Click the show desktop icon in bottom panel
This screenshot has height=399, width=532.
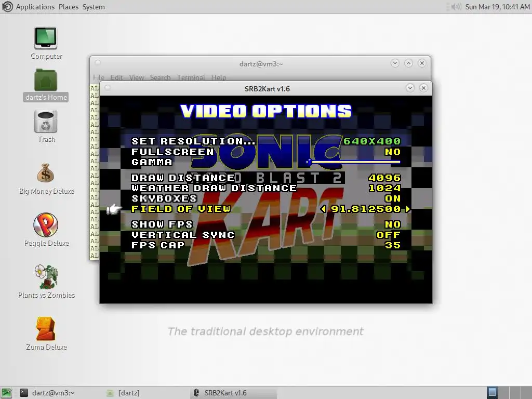(x=6, y=393)
